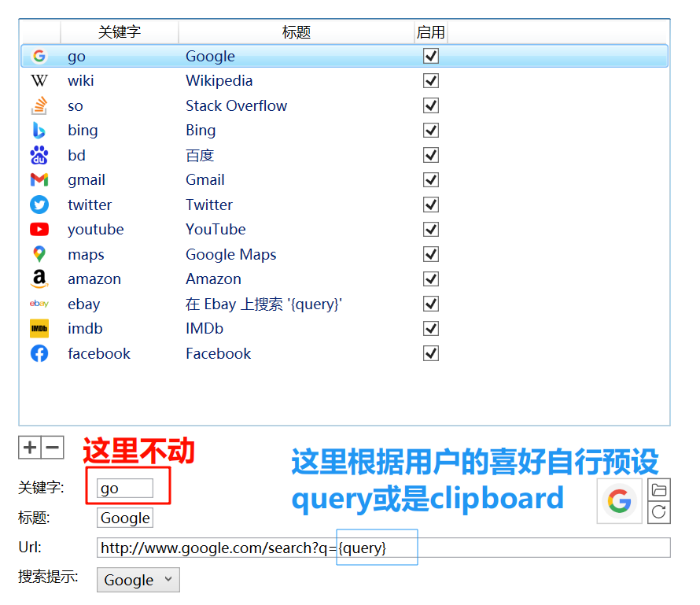This screenshot has width=700, height=605.
Task: Click the Facebook logo icon
Action: (39, 353)
